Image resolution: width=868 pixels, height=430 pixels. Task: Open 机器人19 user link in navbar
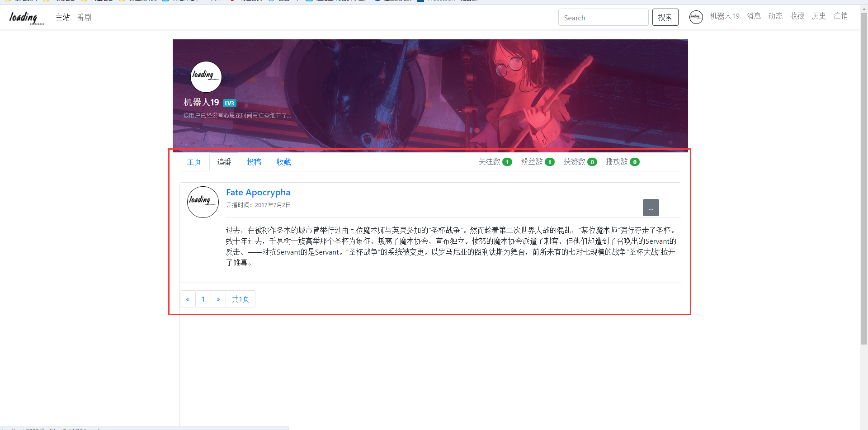tap(725, 16)
